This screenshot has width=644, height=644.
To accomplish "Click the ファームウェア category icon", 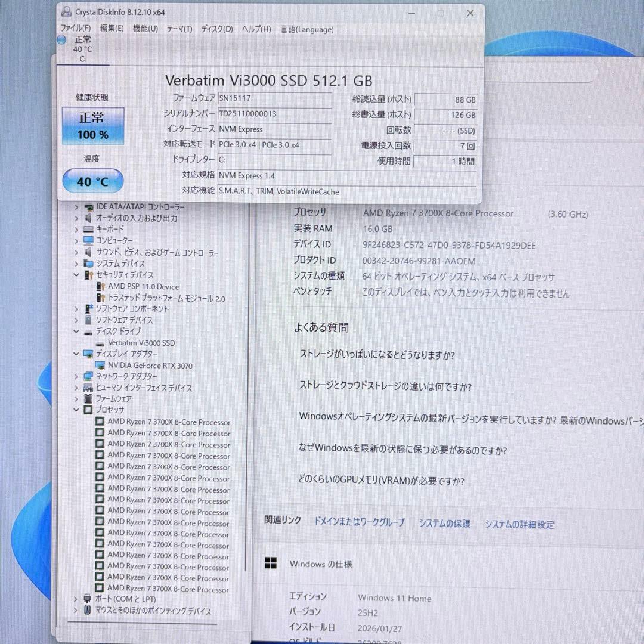I will [87, 399].
